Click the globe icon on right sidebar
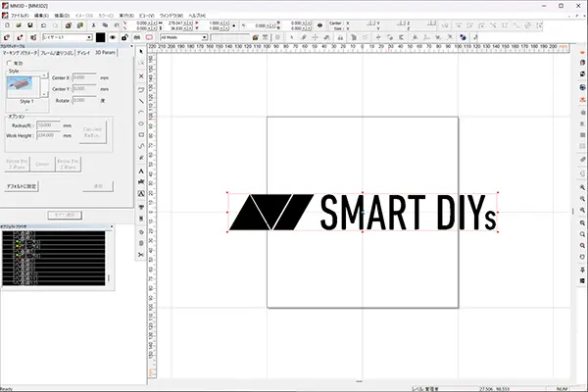588x392 pixels. (x=582, y=87)
